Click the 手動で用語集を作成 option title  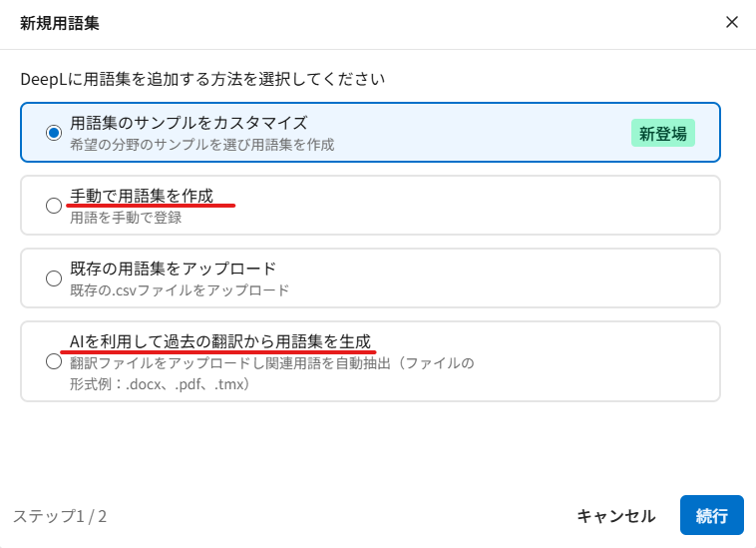click(142, 196)
